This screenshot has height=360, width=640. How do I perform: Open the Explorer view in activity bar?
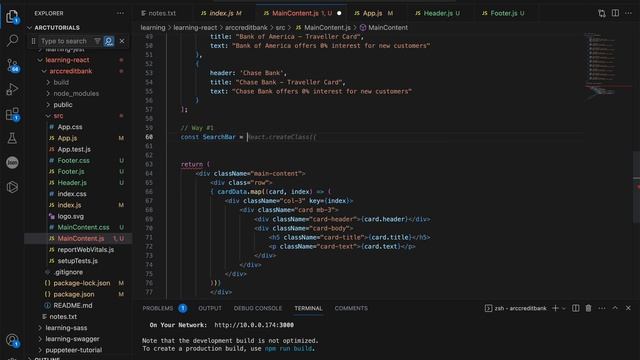tap(12, 16)
